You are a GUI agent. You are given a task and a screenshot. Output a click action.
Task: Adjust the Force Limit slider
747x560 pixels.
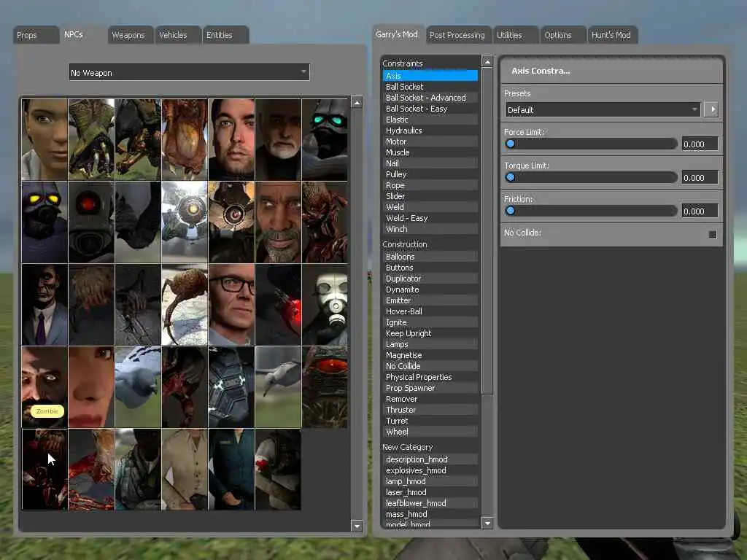[x=591, y=144]
